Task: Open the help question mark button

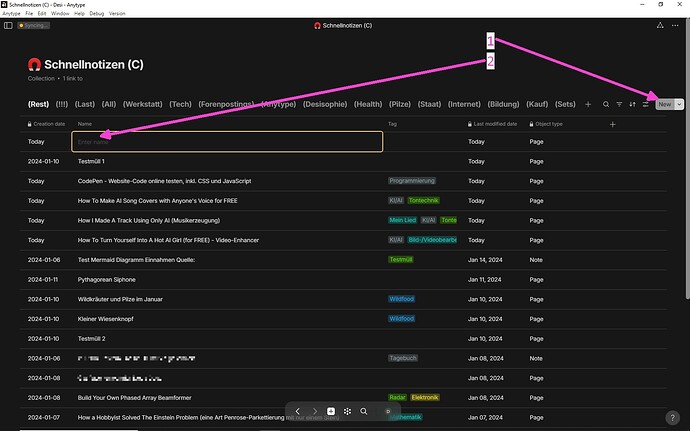Action: (672, 417)
